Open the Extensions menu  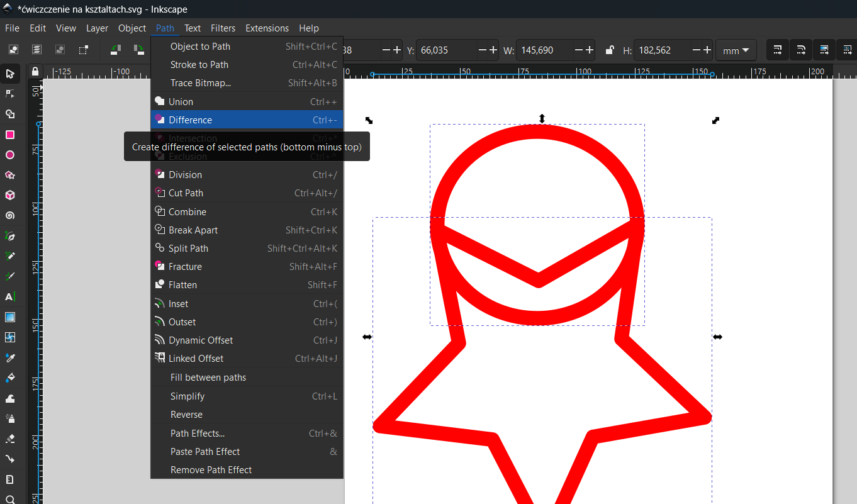point(267,28)
